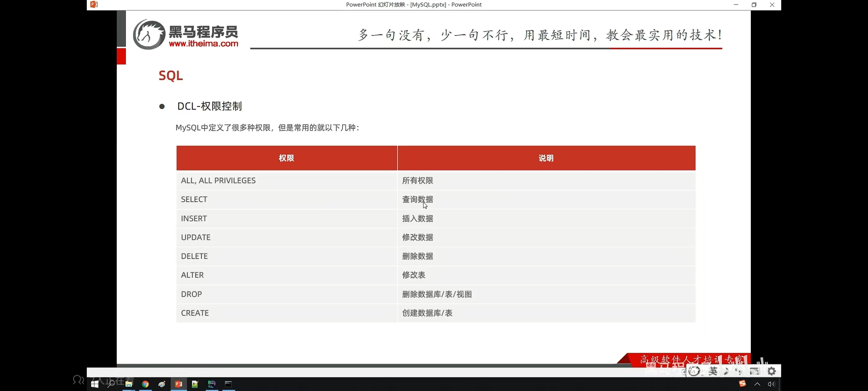
Task: Launch Google Chrome from the taskbar
Action: point(146,384)
